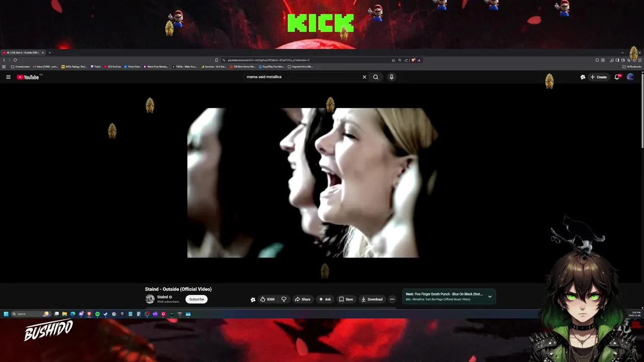
Task: Dislike the video with thumbs down
Action: coord(284,299)
